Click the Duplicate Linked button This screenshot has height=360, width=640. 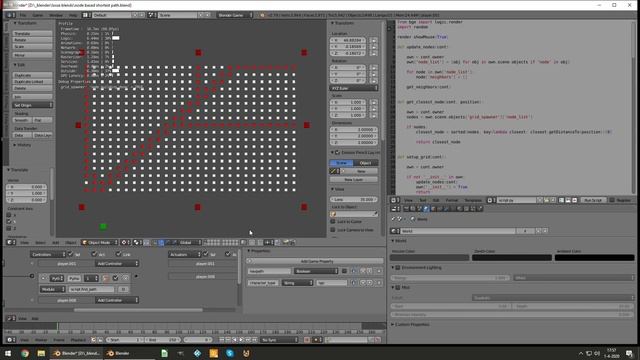click(x=32, y=82)
